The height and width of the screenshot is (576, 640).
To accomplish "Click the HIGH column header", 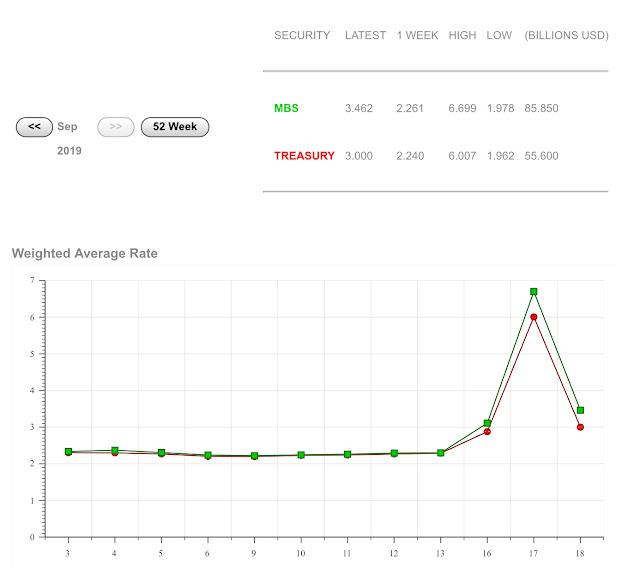I will pyautogui.click(x=462, y=36).
